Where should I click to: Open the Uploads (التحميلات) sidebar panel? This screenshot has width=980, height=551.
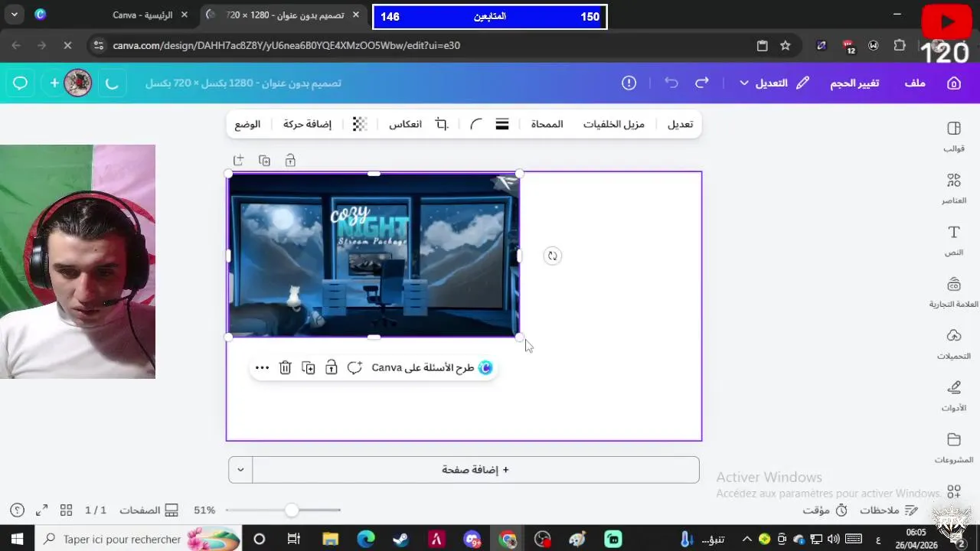pos(953,344)
